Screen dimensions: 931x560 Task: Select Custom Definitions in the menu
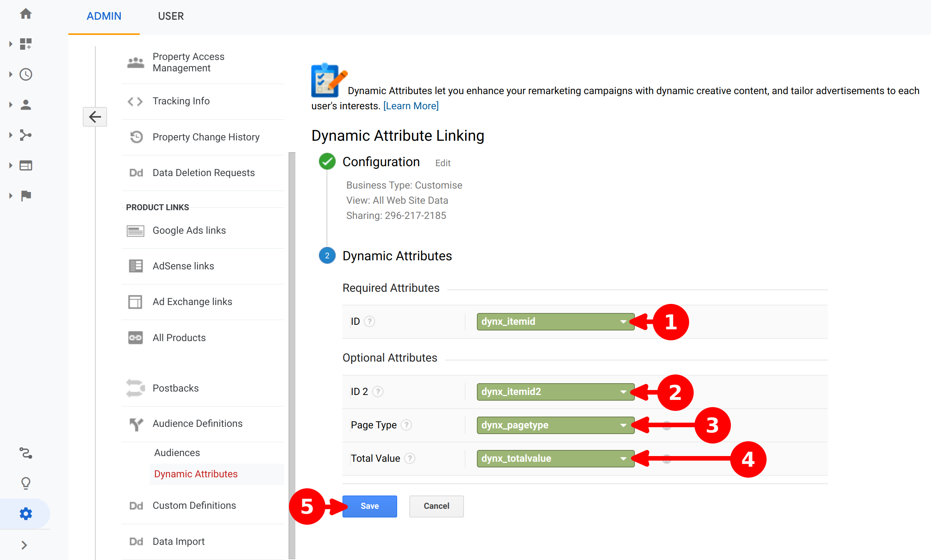(x=194, y=505)
